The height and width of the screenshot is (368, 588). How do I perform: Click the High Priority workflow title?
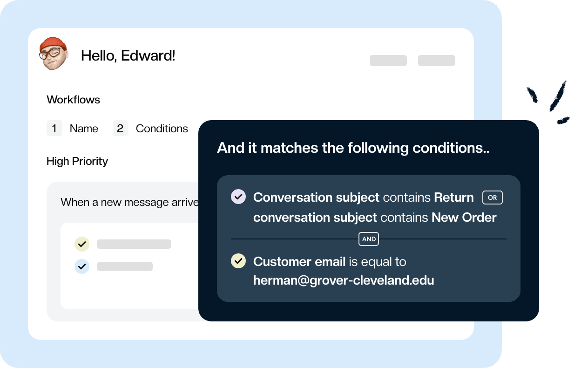point(77,161)
